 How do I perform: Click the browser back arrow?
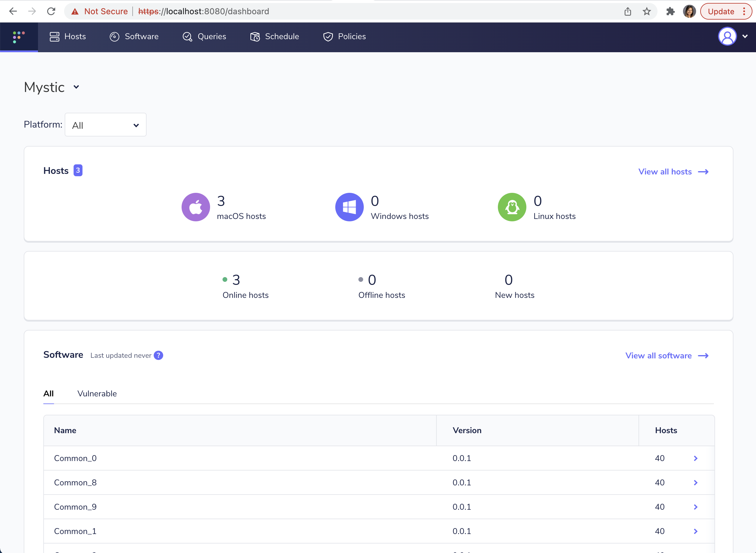click(x=13, y=11)
